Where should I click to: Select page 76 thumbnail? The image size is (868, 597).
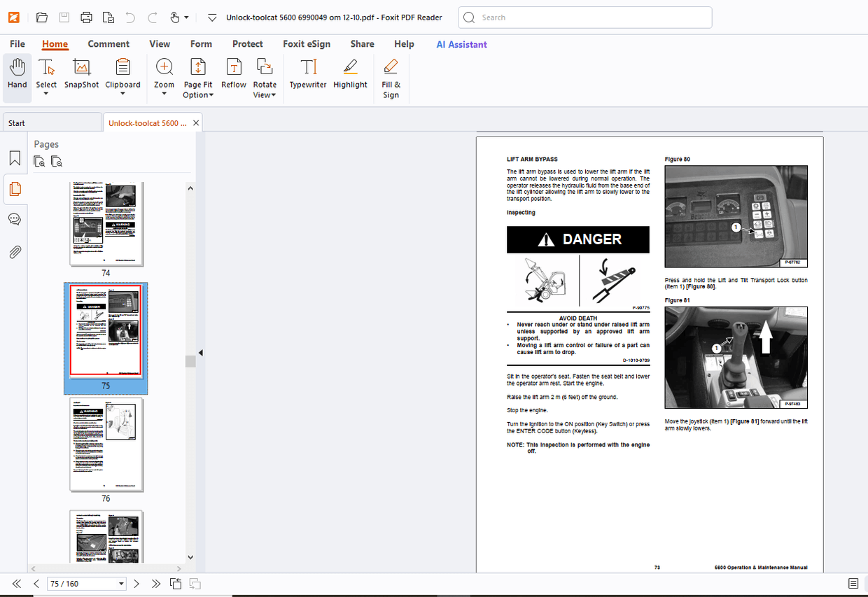(x=106, y=445)
